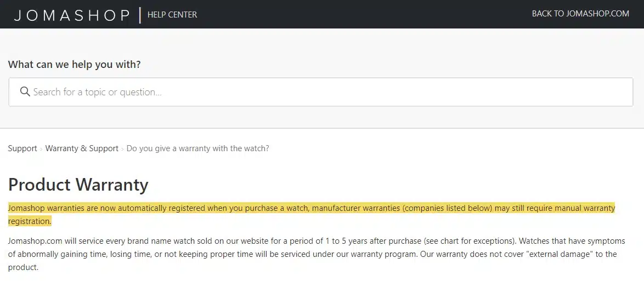Click the highlighted word 'registration.'
The height and width of the screenshot is (281, 644).
(30, 221)
